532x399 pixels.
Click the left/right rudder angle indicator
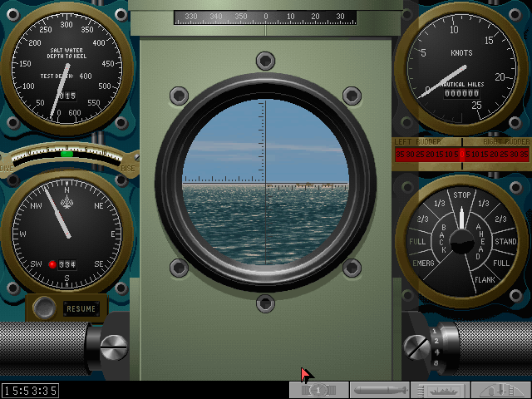[461, 154]
